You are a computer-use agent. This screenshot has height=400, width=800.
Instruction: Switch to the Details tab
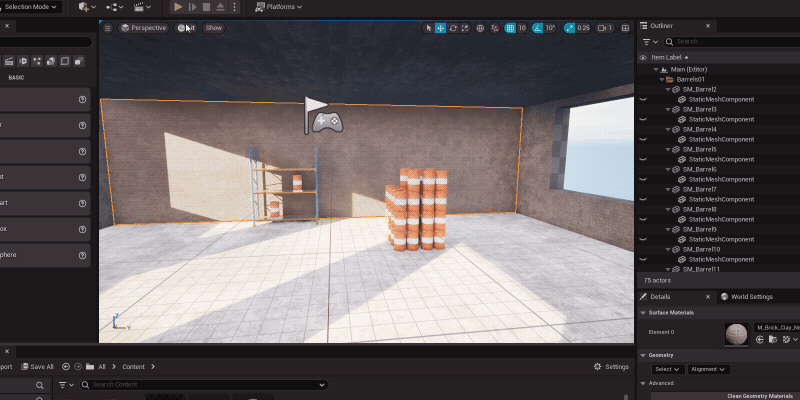coord(660,297)
